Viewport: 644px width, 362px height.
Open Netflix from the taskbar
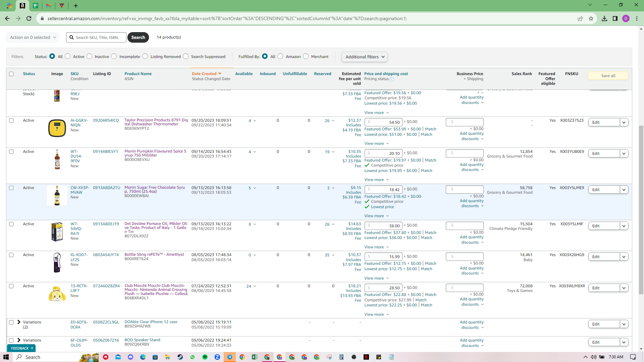click(366, 357)
